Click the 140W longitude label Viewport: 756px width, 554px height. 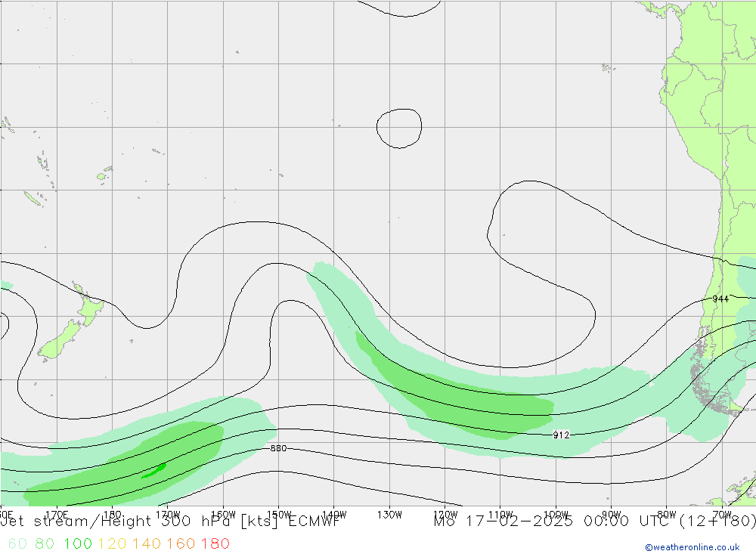tap(334, 515)
